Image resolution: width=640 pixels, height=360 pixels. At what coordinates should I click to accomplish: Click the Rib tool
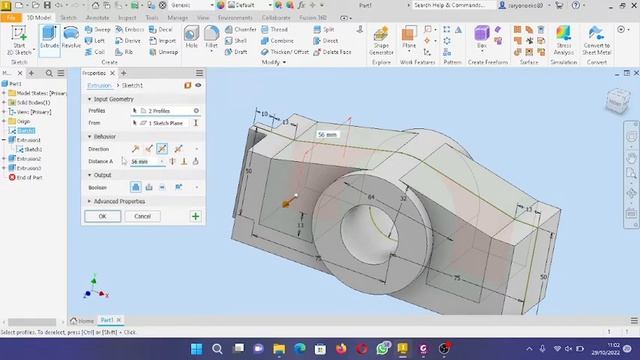124,52
